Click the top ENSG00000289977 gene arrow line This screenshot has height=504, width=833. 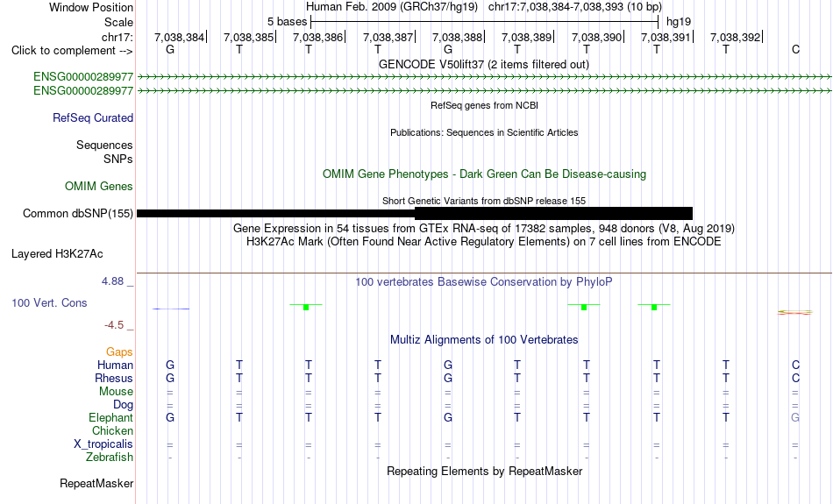[484, 77]
